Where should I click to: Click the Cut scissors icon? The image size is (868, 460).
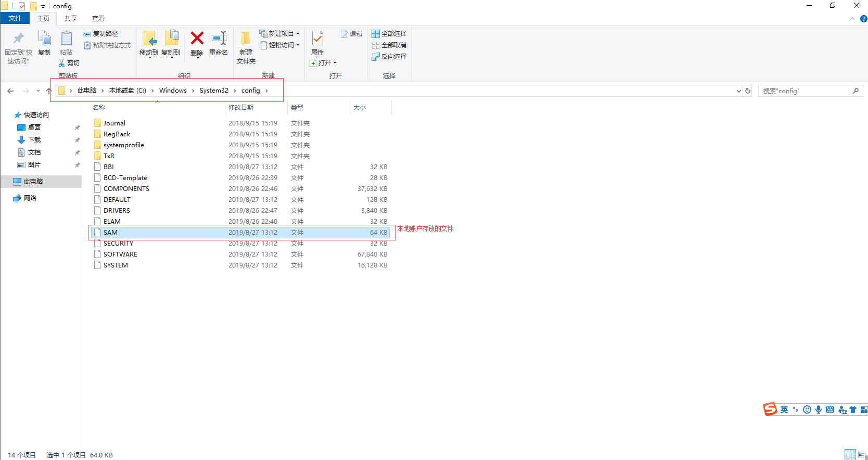61,63
